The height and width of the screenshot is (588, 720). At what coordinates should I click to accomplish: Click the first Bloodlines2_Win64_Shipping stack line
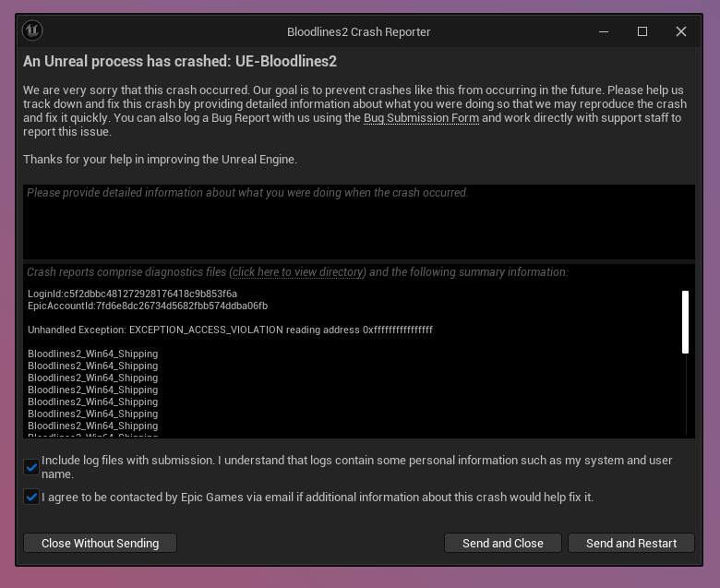coord(92,354)
